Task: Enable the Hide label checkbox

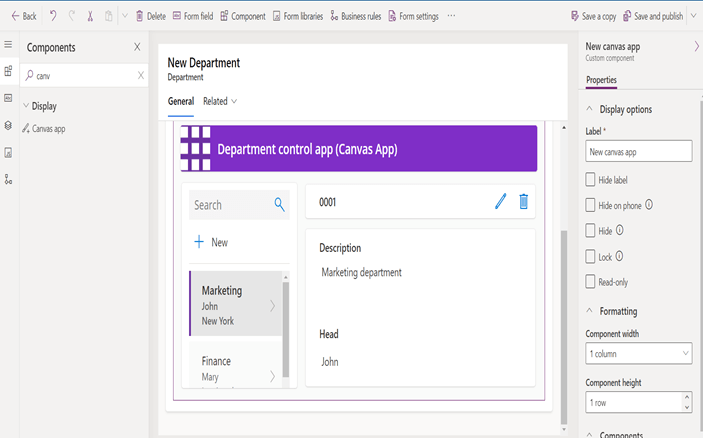Action: (591, 180)
